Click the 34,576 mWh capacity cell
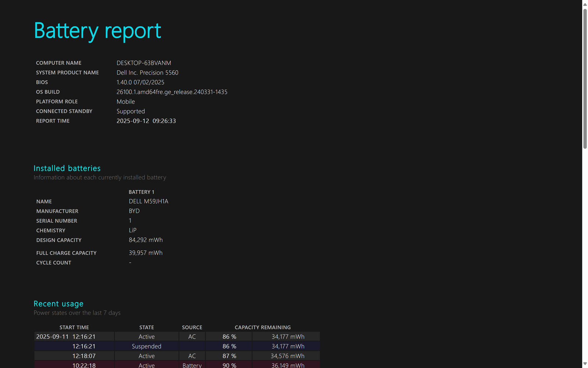 (x=287, y=356)
